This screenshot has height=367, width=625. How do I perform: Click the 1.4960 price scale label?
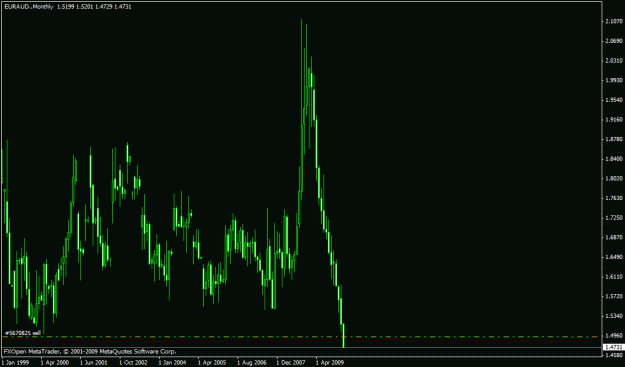pos(614,336)
